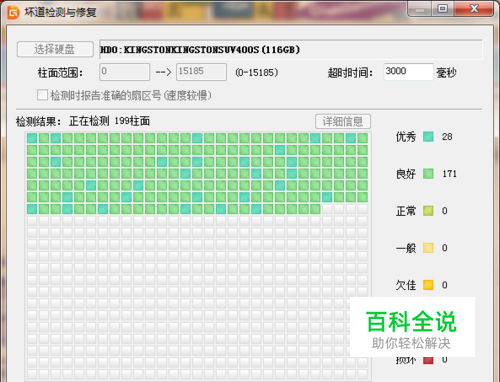Image resolution: width=500 pixels, height=382 pixels.
Task: Enable the 检测时报告准确的扇区号 checkbox
Action: click(42, 95)
